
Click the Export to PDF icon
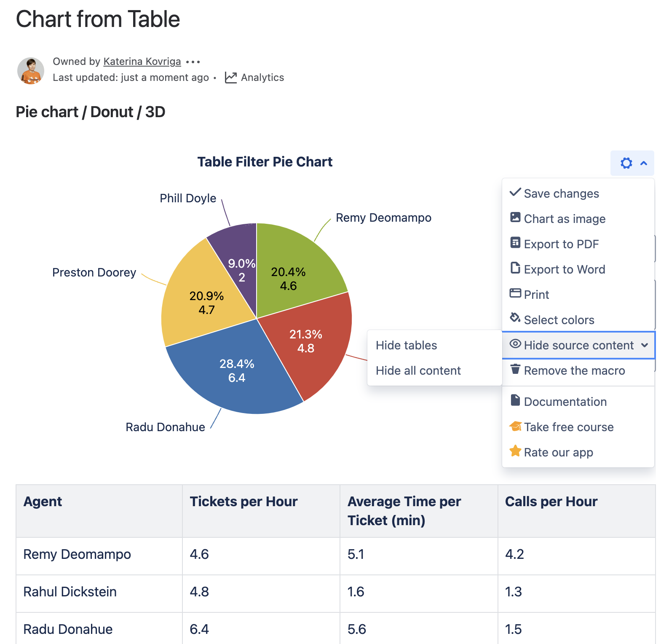tap(515, 243)
